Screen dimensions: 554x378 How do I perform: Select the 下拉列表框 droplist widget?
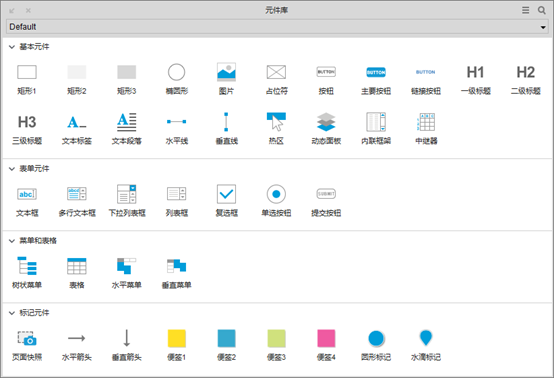tap(126, 200)
